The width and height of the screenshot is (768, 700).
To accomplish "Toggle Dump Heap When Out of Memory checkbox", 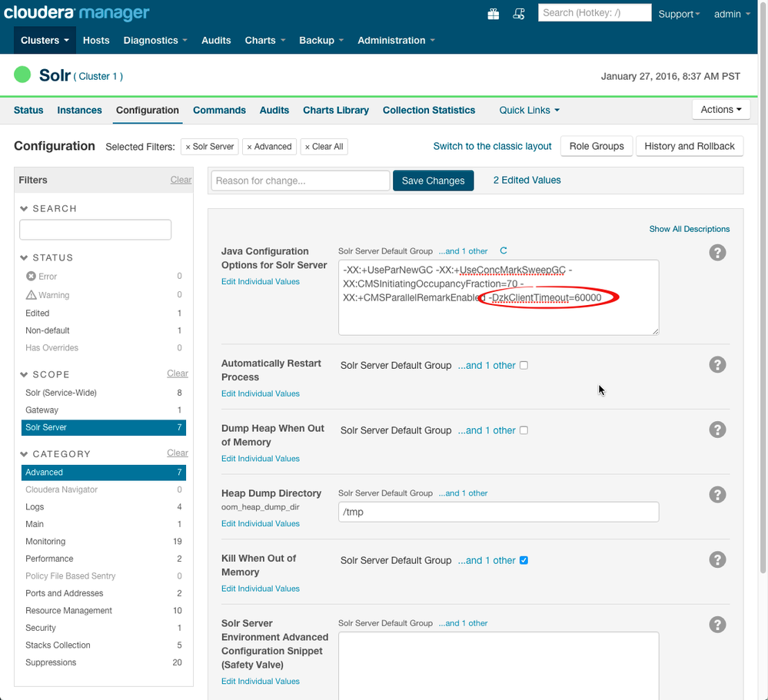I will point(524,430).
